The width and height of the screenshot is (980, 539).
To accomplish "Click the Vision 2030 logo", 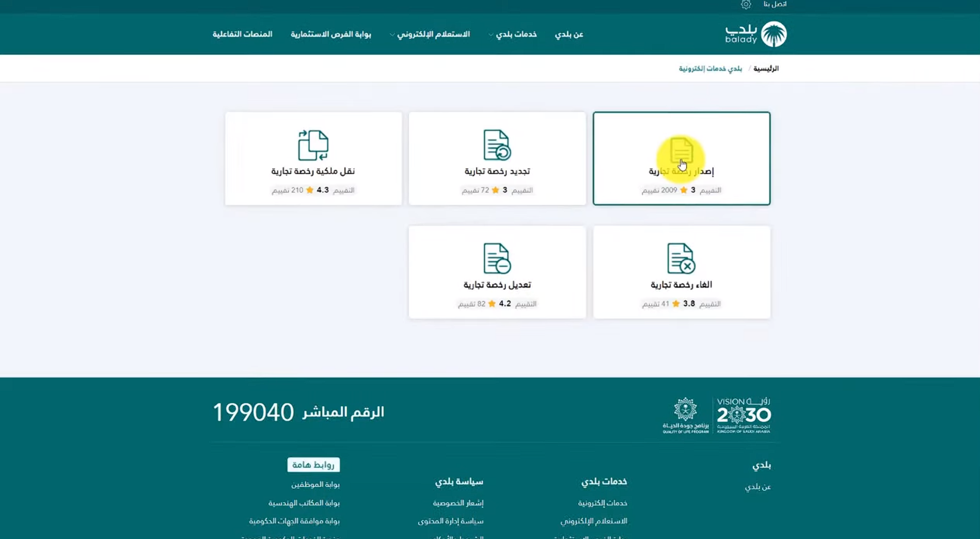I will pos(744,413).
